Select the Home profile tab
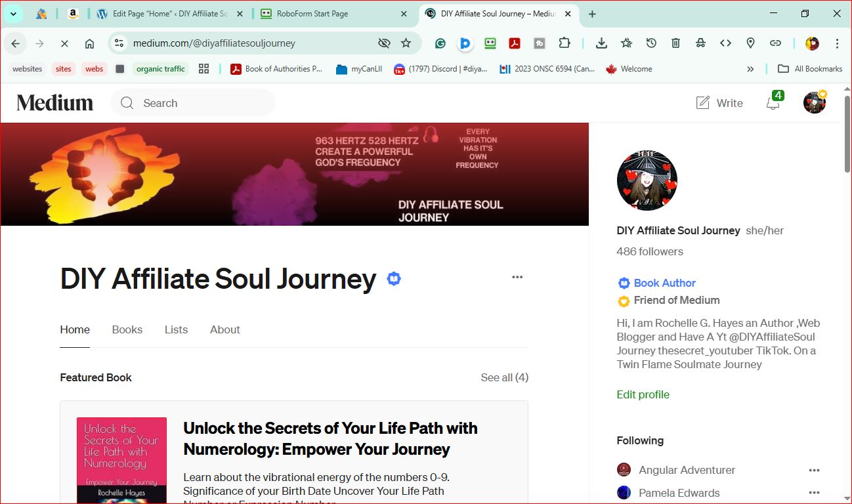 coord(75,329)
